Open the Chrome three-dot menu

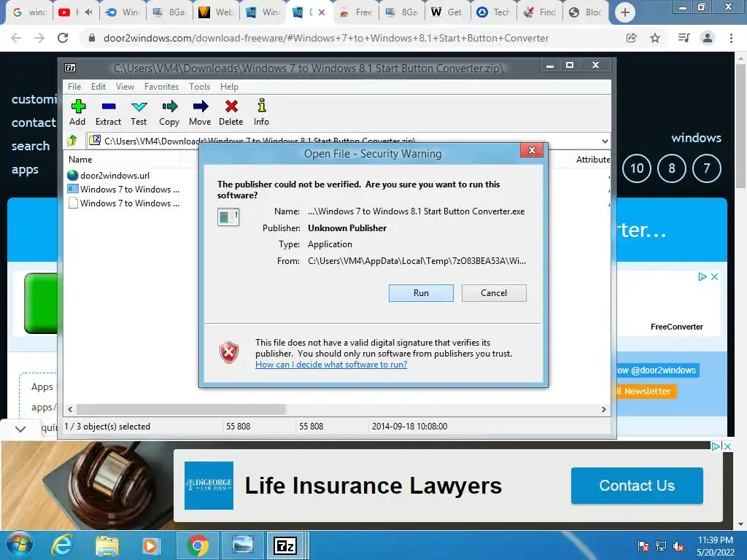coord(731,38)
